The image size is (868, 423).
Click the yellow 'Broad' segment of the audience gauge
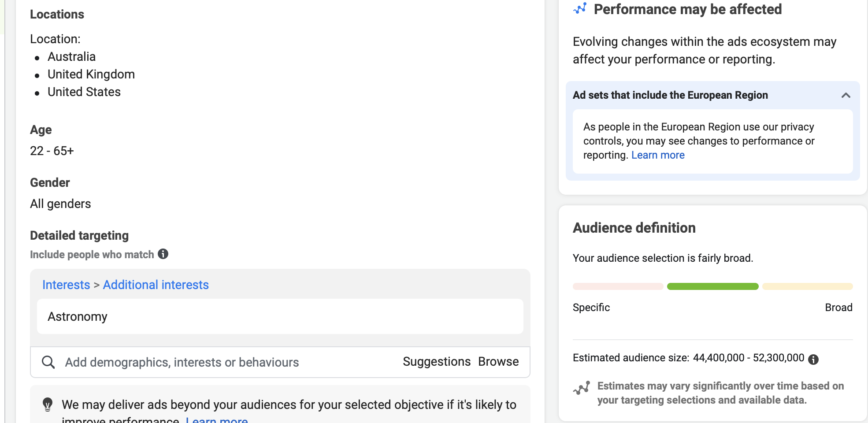tap(807, 286)
